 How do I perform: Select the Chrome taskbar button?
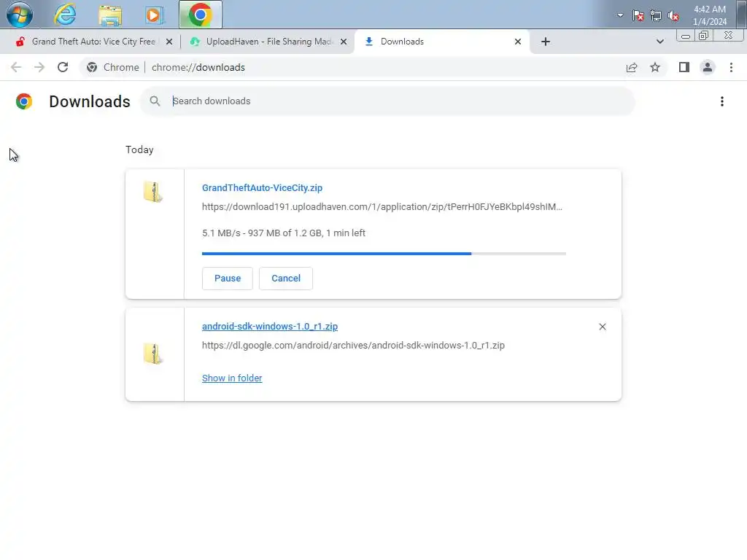(200, 15)
